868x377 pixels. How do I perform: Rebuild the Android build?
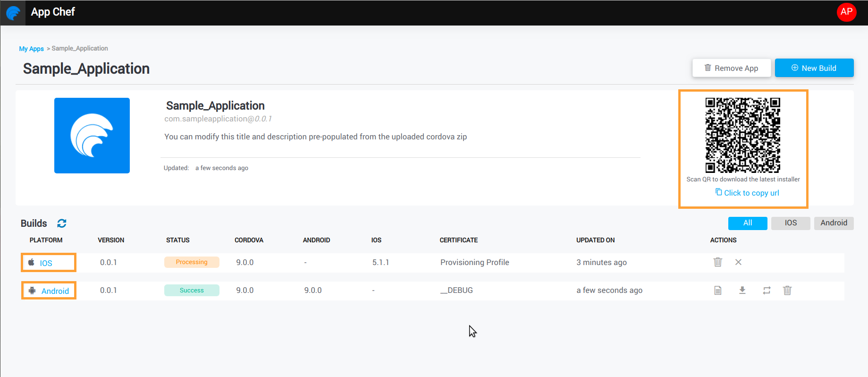[x=767, y=290]
